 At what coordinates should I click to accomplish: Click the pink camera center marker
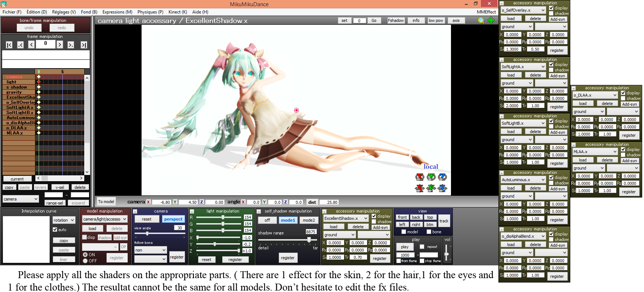click(296, 110)
